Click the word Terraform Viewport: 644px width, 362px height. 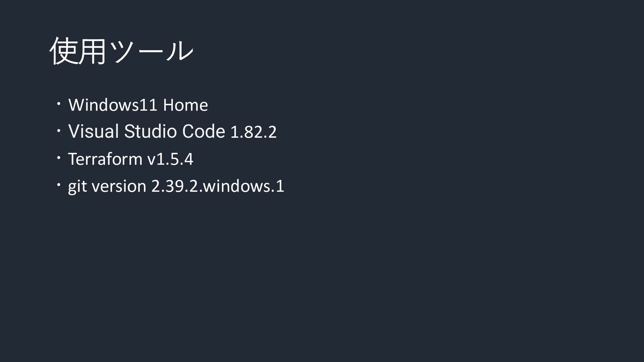(105, 159)
